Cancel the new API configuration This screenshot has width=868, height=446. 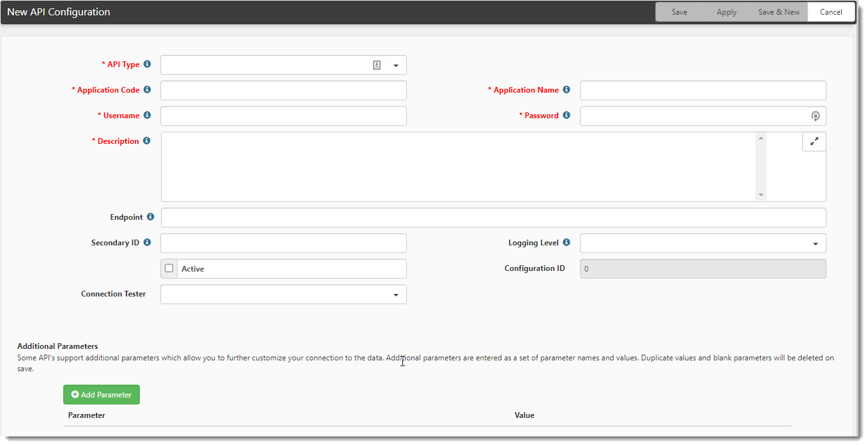[831, 12]
